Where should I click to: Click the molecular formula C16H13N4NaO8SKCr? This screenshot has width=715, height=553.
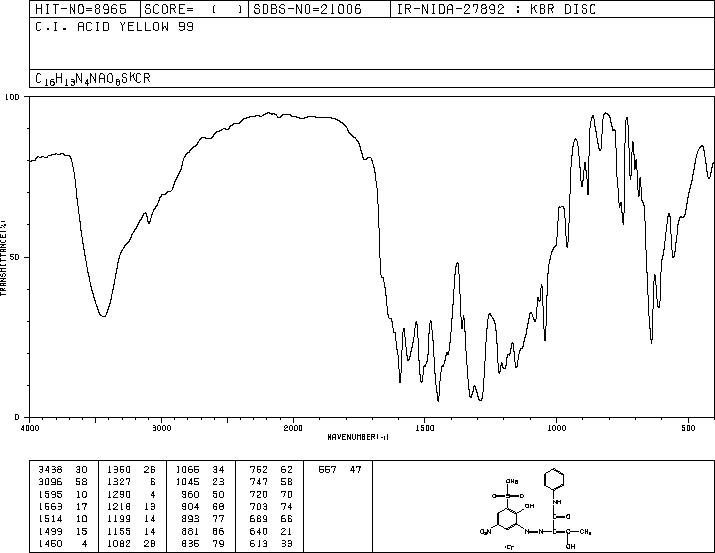[x=93, y=79]
